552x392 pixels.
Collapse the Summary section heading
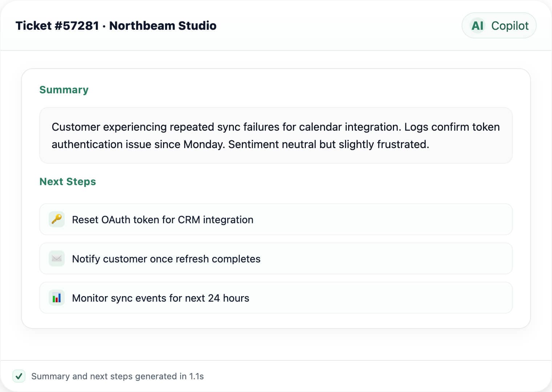(x=64, y=90)
